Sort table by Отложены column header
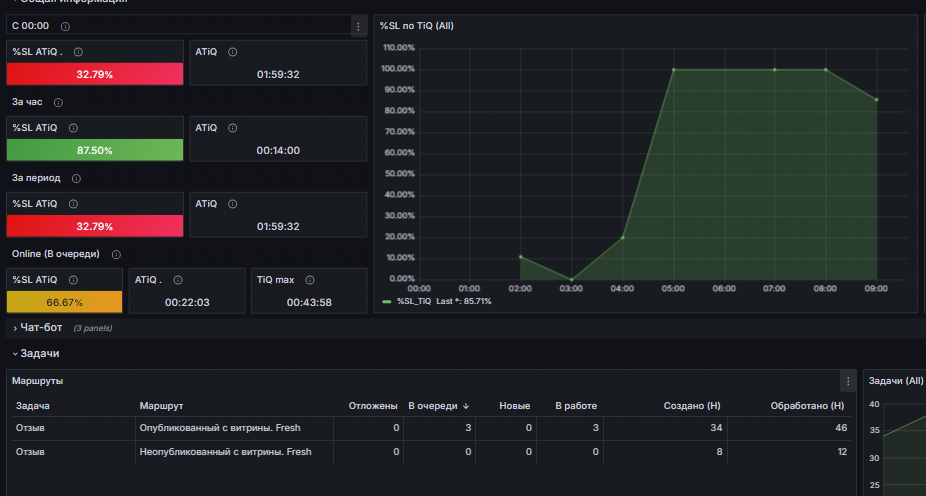The height and width of the screenshot is (496, 926). pyautogui.click(x=373, y=406)
